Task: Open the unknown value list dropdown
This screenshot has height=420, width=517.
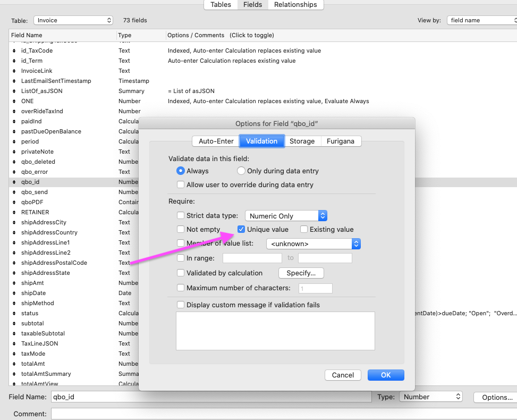Action: pos(313,244)
